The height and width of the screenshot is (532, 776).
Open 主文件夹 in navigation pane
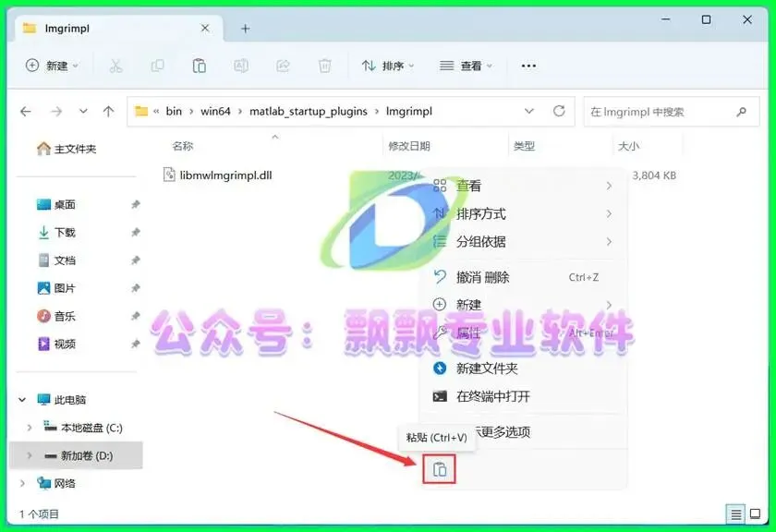click(x=67, y=149)
